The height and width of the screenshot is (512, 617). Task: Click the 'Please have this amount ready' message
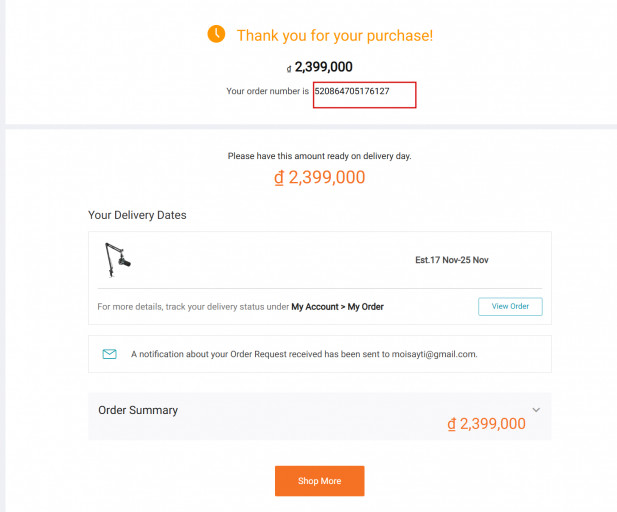tap(319, 156)
